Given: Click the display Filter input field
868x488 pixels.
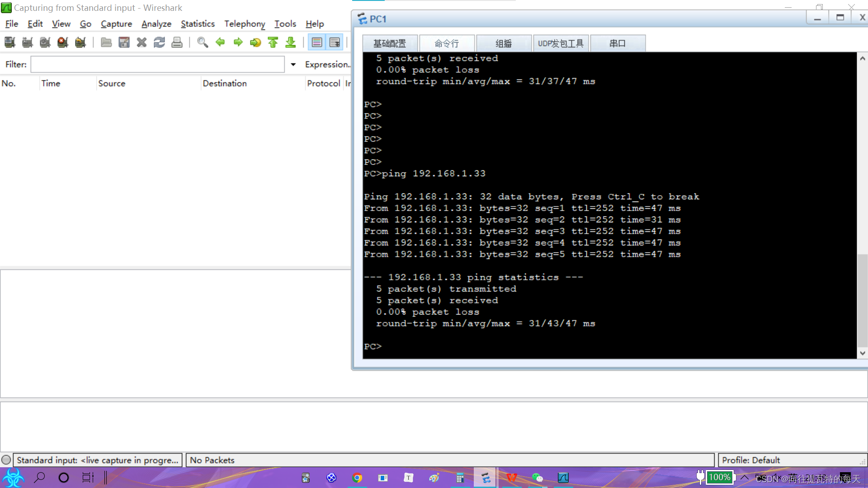Looking at the screenshot, I should (x=157, y=64).
